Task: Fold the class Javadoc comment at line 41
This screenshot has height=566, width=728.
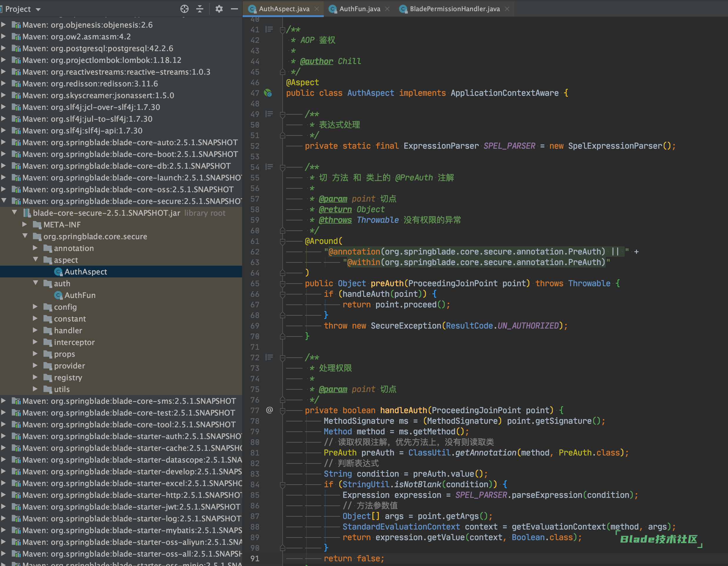Action: (282, 30)
